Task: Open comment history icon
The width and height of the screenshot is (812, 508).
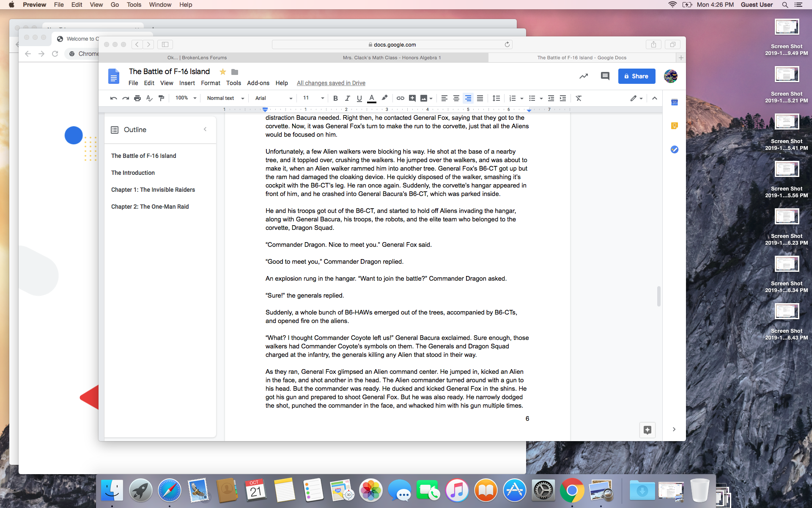Action: click(x=605, y=76)
